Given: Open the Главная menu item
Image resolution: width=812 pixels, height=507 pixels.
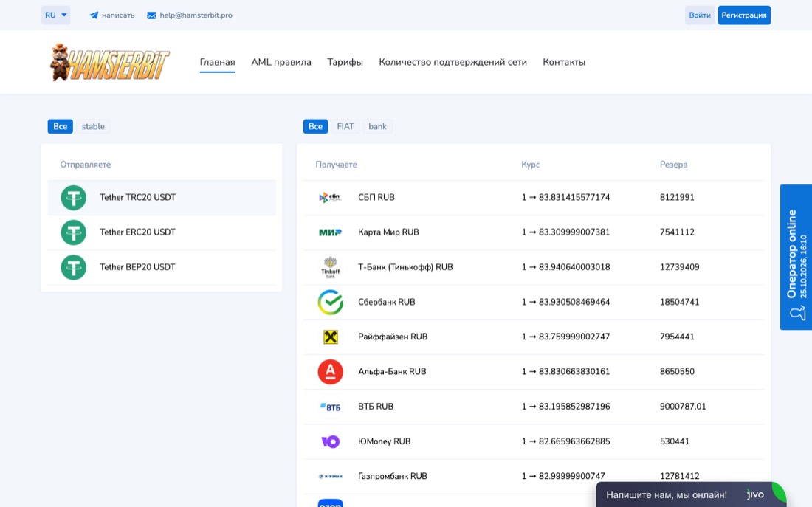Looking at the screenshot, I should pyautogui.click(x=218, y=62).
